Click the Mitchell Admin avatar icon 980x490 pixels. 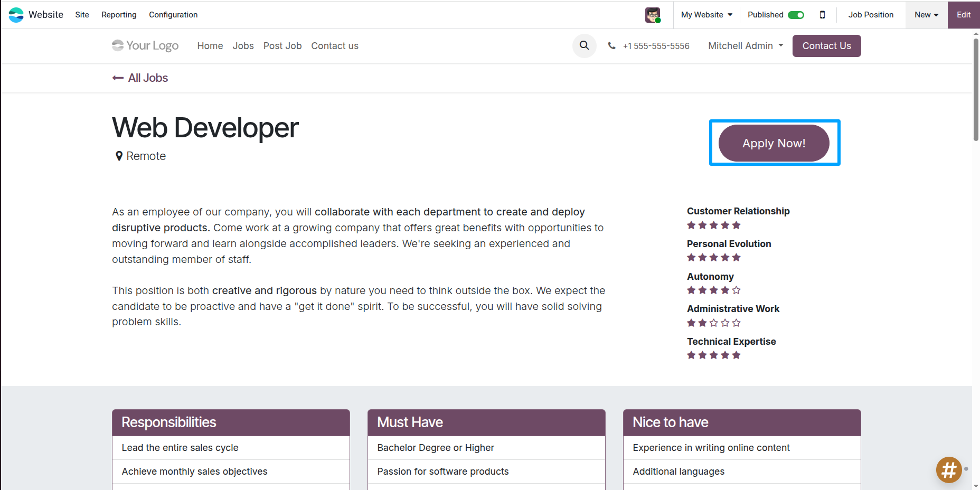653,15
